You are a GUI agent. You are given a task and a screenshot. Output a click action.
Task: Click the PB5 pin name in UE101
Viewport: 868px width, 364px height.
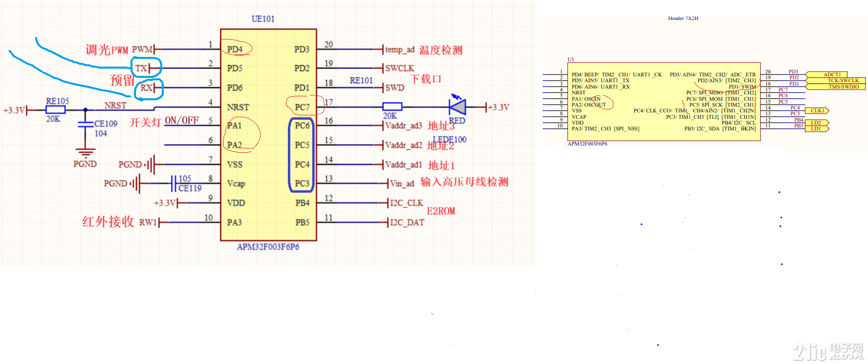point(302,222)
